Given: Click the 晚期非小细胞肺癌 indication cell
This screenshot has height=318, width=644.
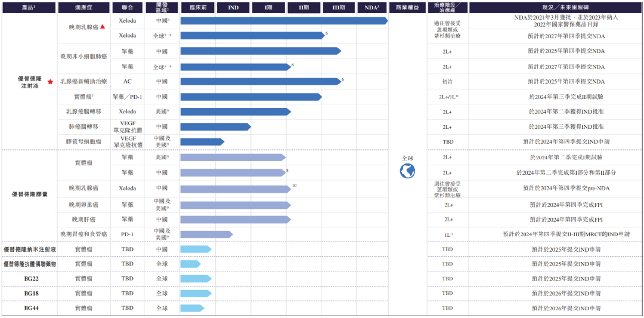Looking at the screenshot, I should [x=83, y=57].
